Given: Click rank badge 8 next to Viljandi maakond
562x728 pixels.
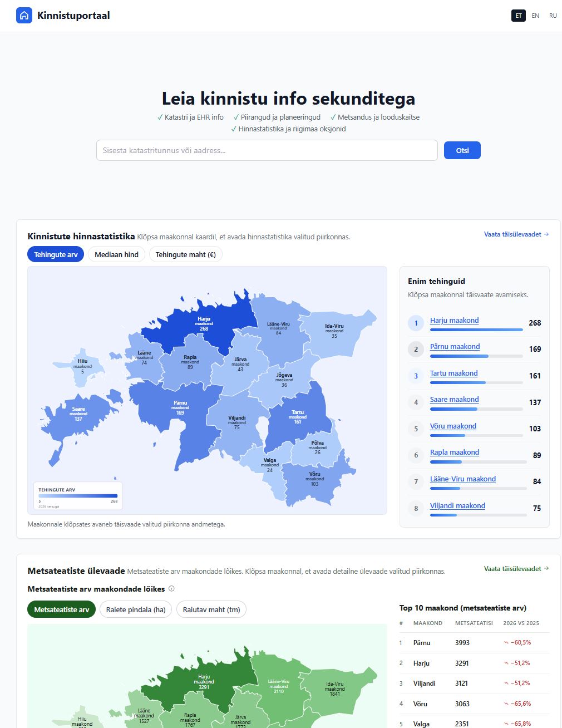Looking at the screenshot, I should tap(416, 508).
